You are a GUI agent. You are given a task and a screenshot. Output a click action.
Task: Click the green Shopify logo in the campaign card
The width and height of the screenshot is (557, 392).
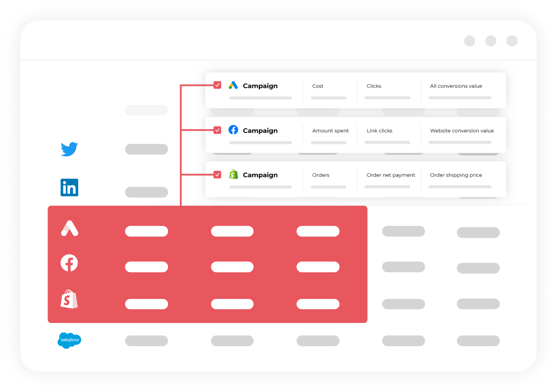coord(234,174)
